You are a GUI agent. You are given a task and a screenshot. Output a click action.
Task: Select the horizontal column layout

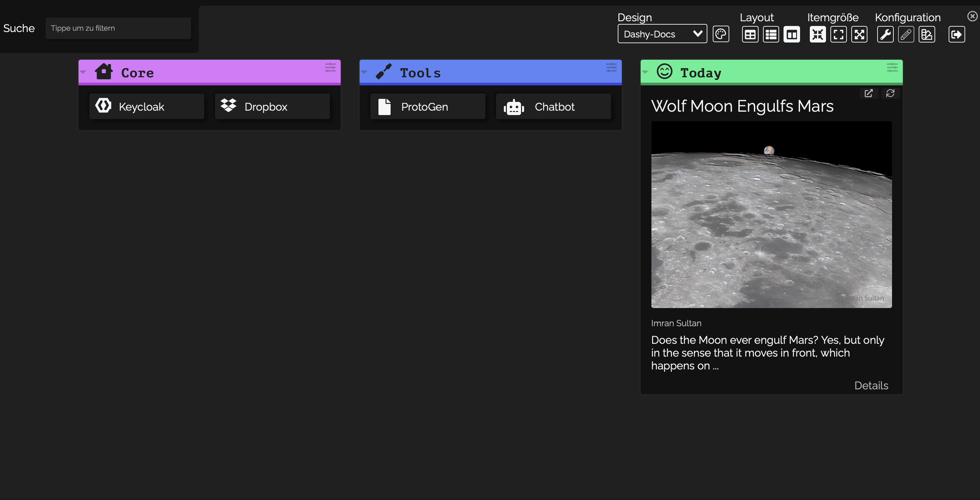(x=791, y=34)
